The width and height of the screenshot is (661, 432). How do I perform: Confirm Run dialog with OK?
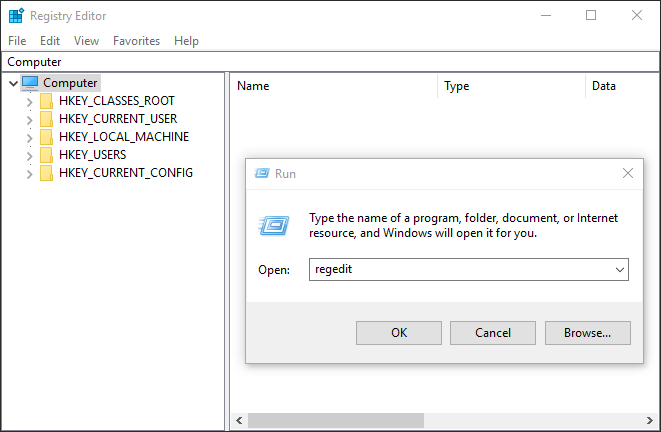click(399, 333)
